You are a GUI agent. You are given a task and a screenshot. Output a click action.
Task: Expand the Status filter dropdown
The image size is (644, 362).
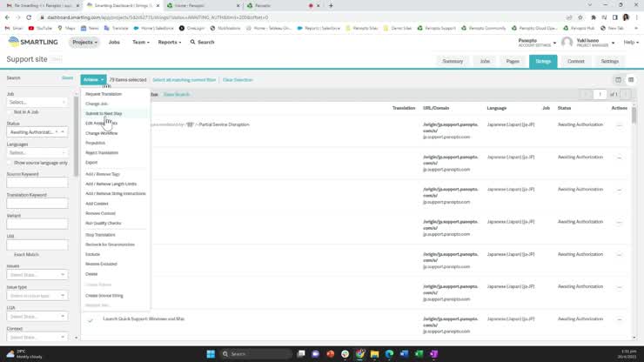click(x=37, y=132)
